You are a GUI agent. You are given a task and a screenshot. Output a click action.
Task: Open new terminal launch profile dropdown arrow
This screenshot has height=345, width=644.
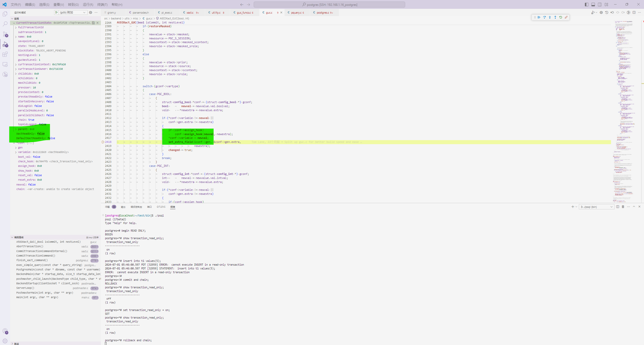coord(576,207)
